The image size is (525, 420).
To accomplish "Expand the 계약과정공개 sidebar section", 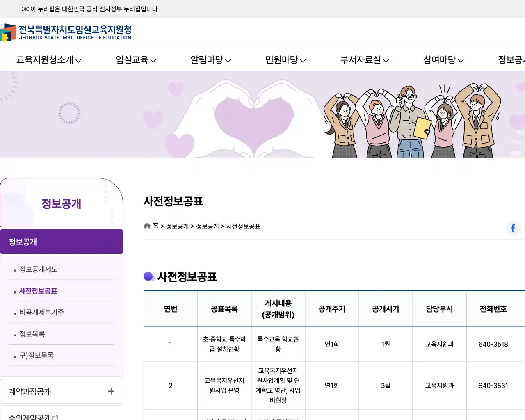I will [x=111, y=391].
